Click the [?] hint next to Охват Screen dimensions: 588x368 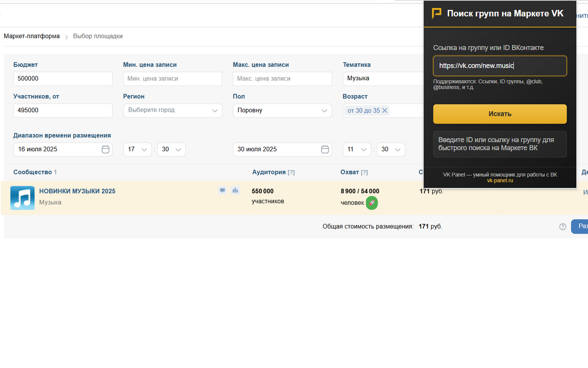364,172
